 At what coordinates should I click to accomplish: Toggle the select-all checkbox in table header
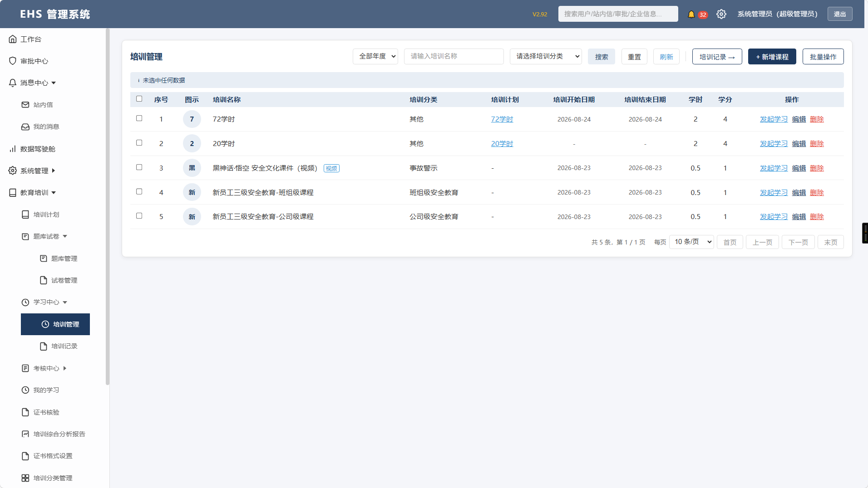click(139, 99)
